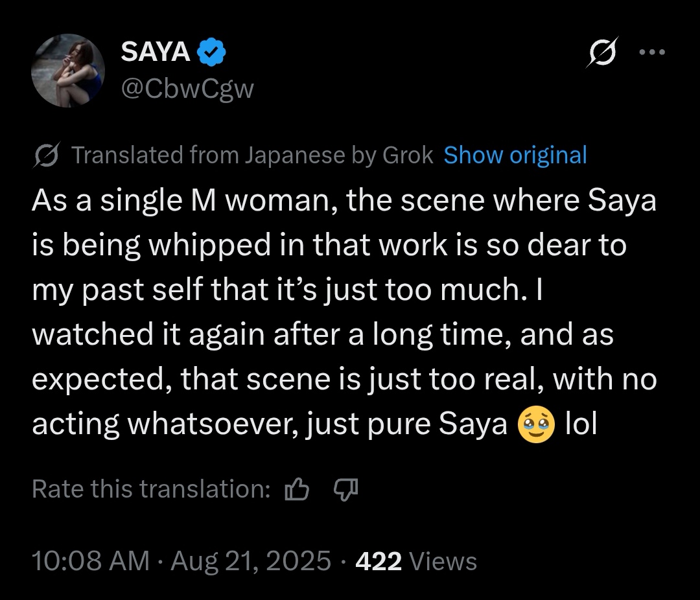This screenshot has width=700, height=600.
Task: Click the small Grok logo beside translation notice
Action: tap(45, 156)
